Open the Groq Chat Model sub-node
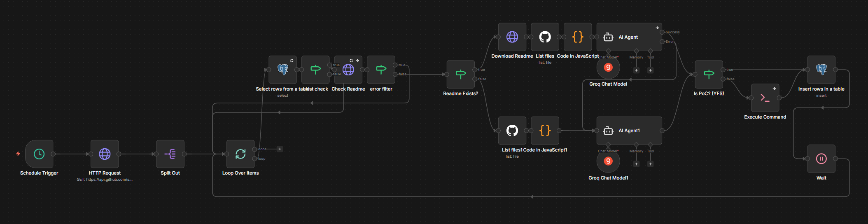 [608, 68]
